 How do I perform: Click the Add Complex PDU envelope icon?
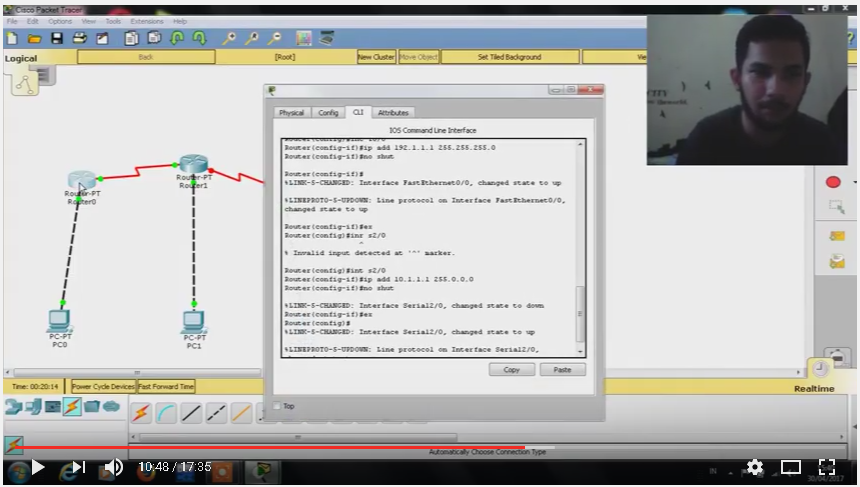point(837,262)
